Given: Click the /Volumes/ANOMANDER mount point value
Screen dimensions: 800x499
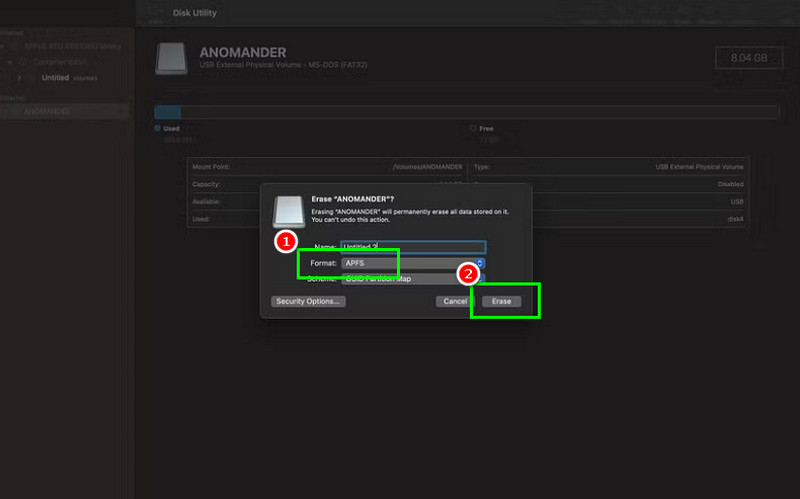Looking at the screenshot, I should click(x=428, y=167).
